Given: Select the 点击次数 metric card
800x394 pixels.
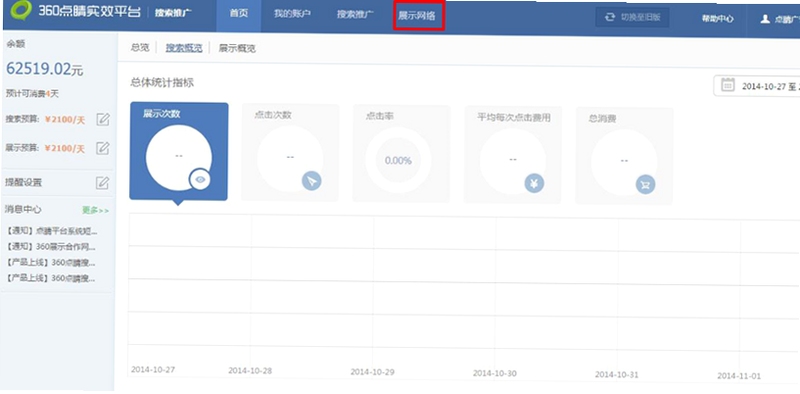Looking at the screenshot, I should coord(290,153).
